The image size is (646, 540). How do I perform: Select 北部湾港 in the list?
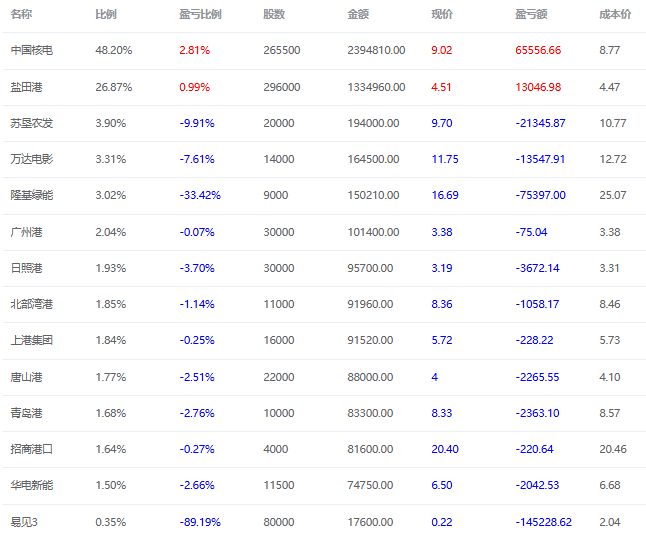point(32,304)
